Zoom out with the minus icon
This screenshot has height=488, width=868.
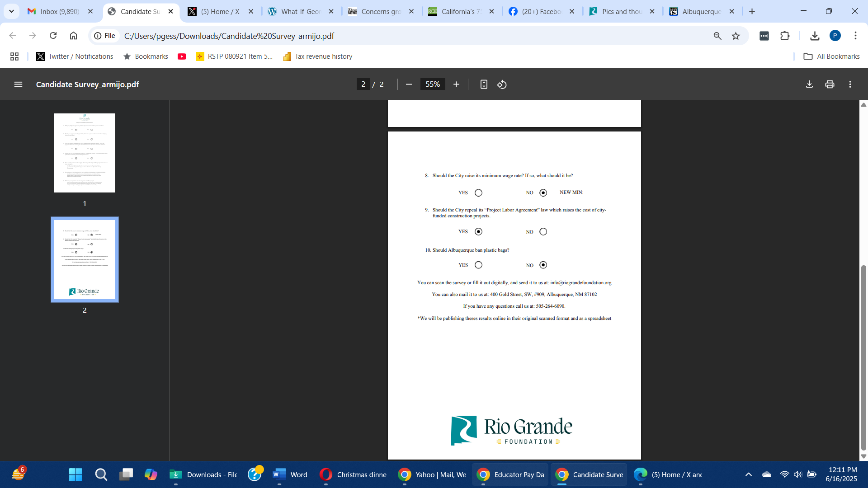tap(409, 84)
